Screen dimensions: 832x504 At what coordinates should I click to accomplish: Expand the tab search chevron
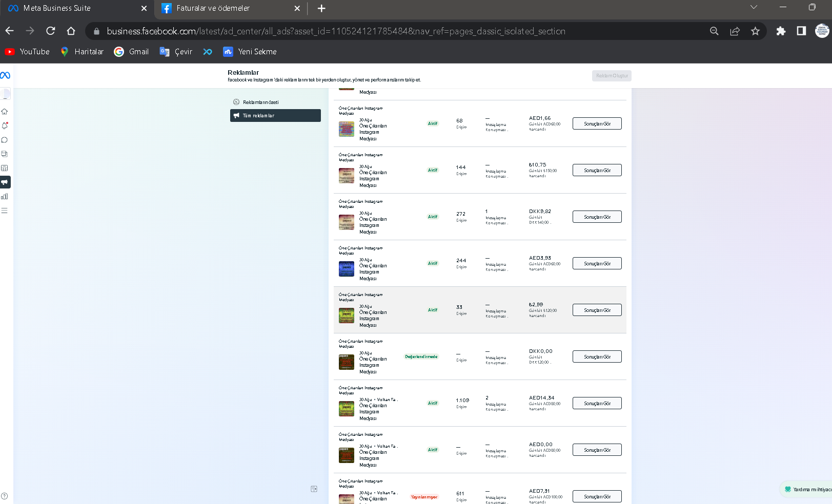[x=754, y=7]
